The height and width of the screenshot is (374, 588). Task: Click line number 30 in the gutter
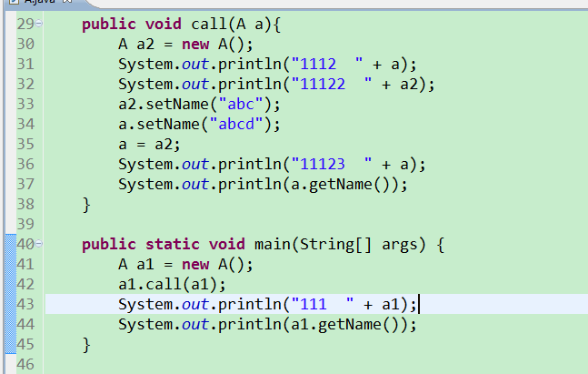click(x=25, y=44)
